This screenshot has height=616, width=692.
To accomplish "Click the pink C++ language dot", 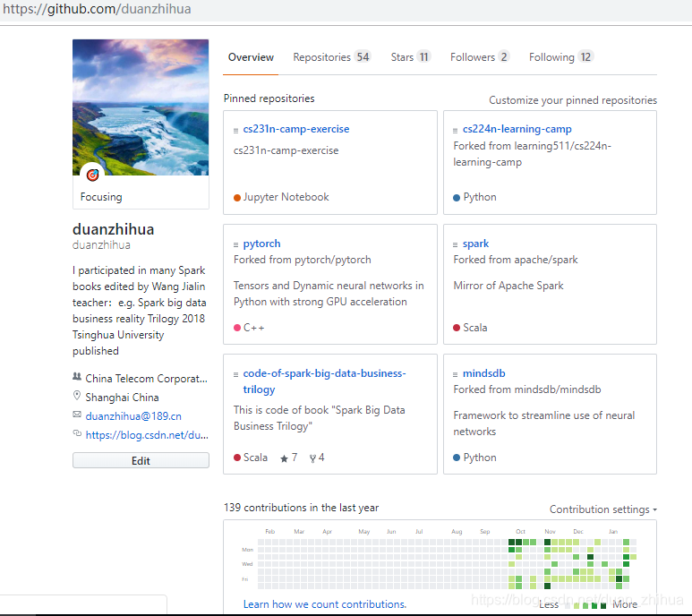I will [x=237, y=328].
